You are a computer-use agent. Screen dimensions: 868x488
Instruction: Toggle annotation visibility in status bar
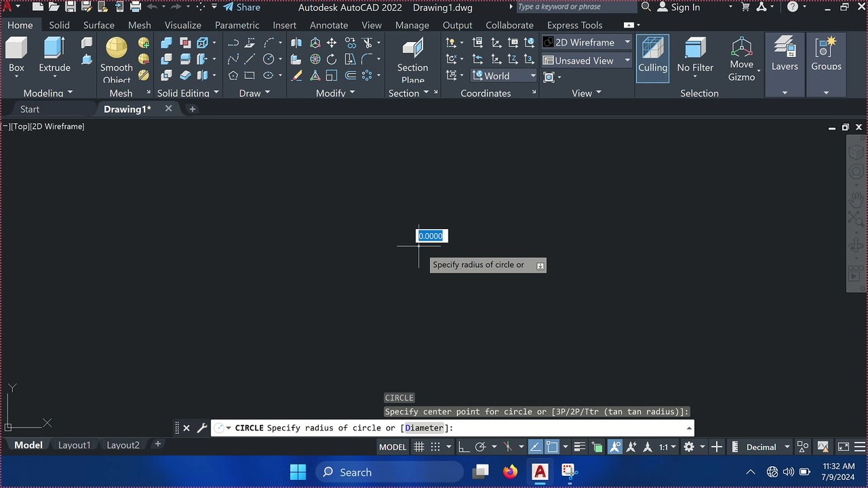[x=615, y=447]
